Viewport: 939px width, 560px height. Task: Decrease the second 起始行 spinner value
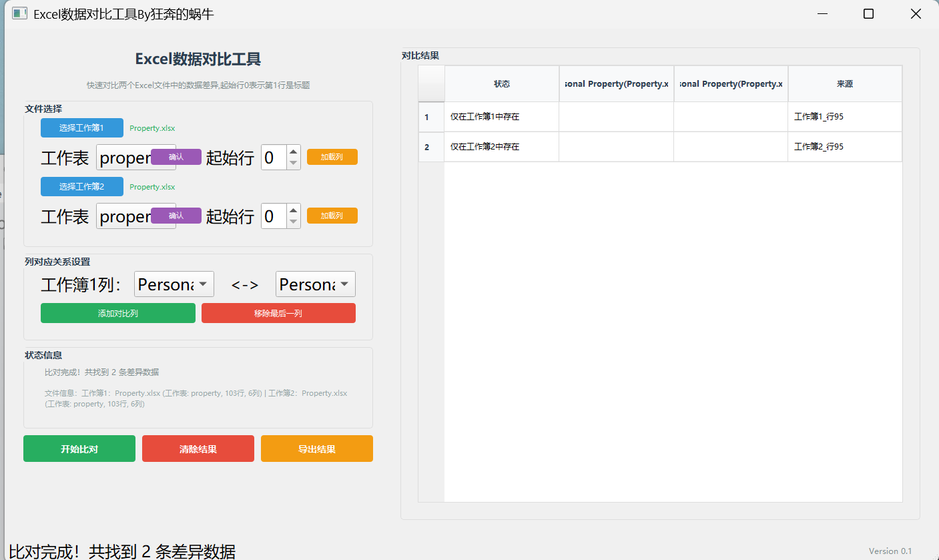click(293, 222)
